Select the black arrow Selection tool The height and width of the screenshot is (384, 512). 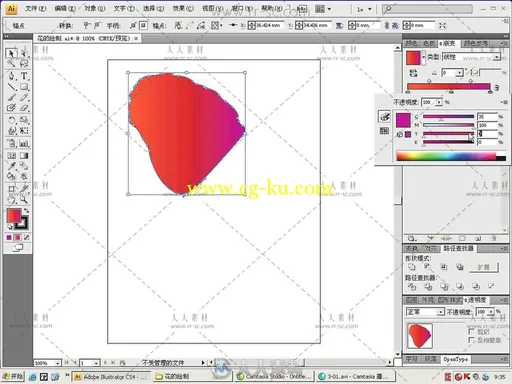[x=11, y=53]
